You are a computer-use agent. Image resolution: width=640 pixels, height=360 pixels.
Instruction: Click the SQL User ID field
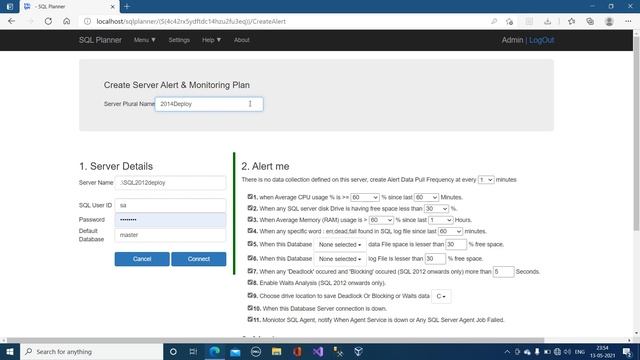coord(170,205)
